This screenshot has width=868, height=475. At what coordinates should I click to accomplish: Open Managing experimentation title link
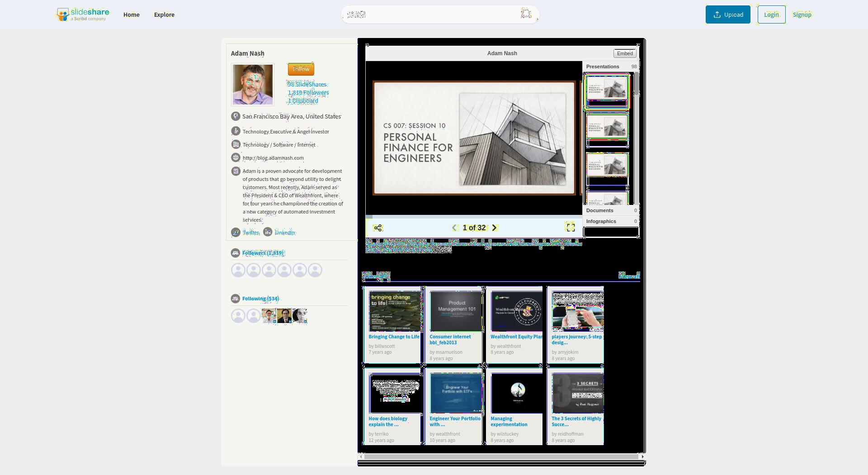click(x=509, y=422)
